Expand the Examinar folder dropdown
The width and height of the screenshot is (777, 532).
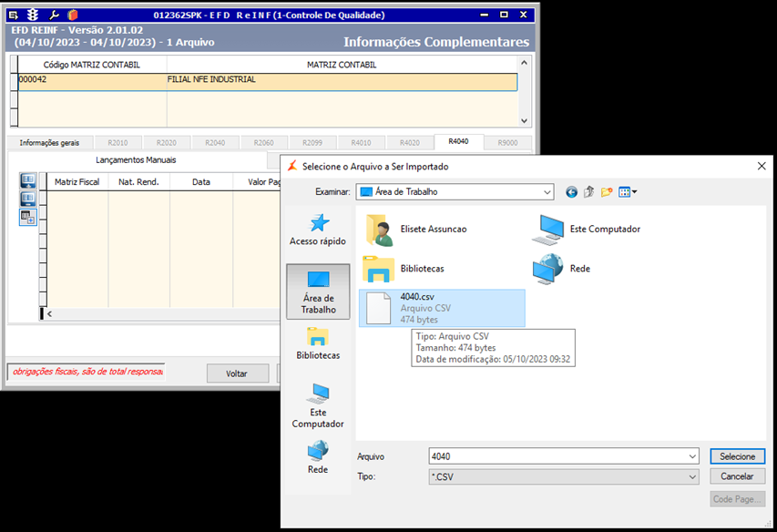click(547, 192)
